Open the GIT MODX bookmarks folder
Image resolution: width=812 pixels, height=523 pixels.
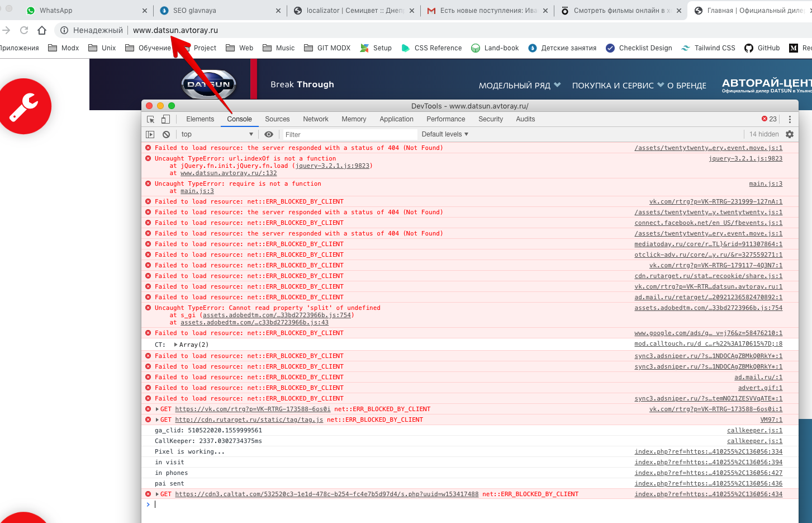click(x=327, y=48)
